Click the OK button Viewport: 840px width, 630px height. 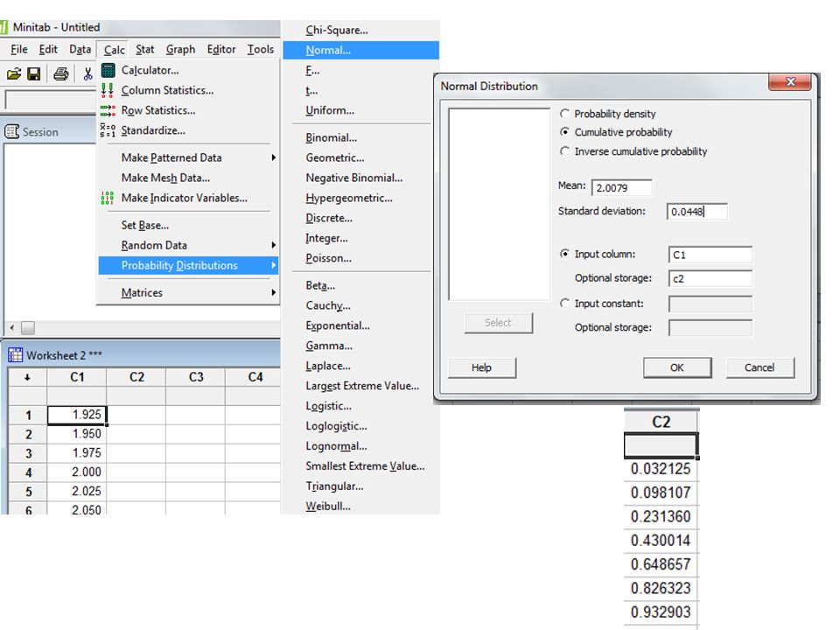tap(677, 367)
